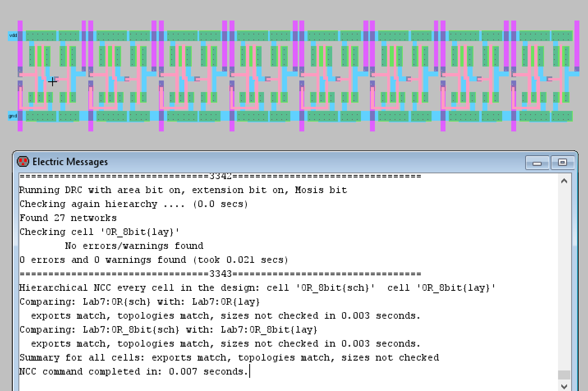
Task: Click the rightmost magenta vertical strip in layout
Action: point(577,45)
